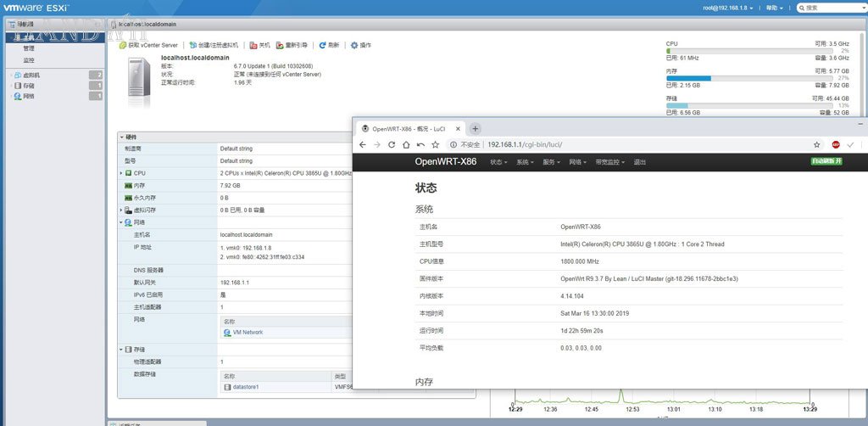This screenshot has width=868, height=426.
Task: Focus the ESXi search field
Action: [832, 8]
